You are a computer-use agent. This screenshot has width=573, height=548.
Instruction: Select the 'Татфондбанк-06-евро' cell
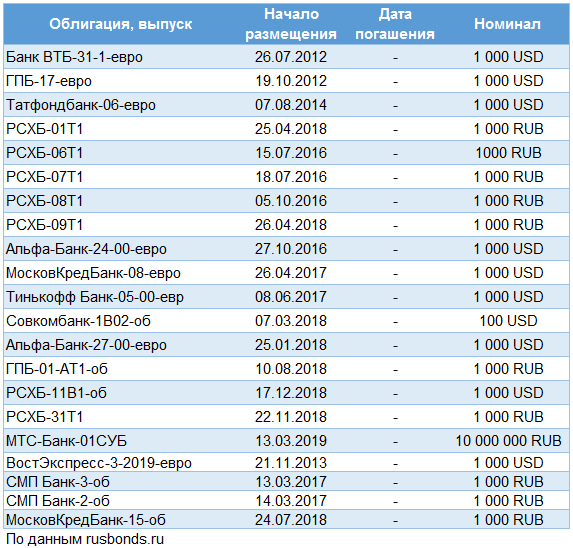click(x=81, y=105)
